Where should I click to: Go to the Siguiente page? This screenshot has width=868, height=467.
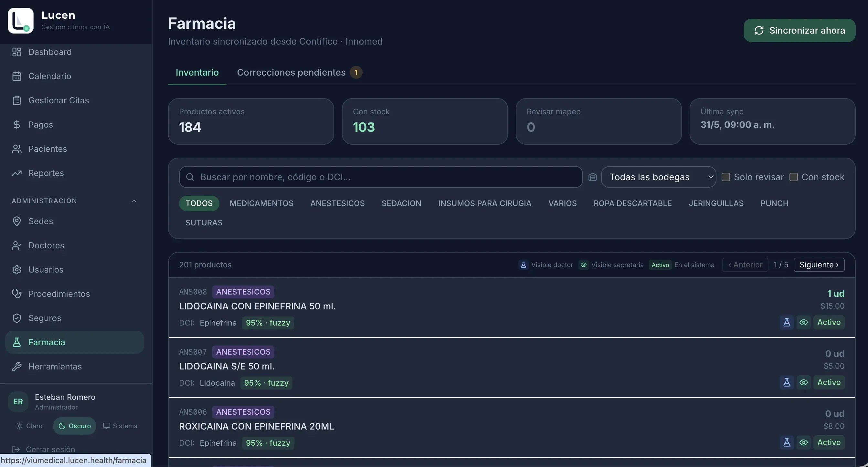[x=819, y=265]
